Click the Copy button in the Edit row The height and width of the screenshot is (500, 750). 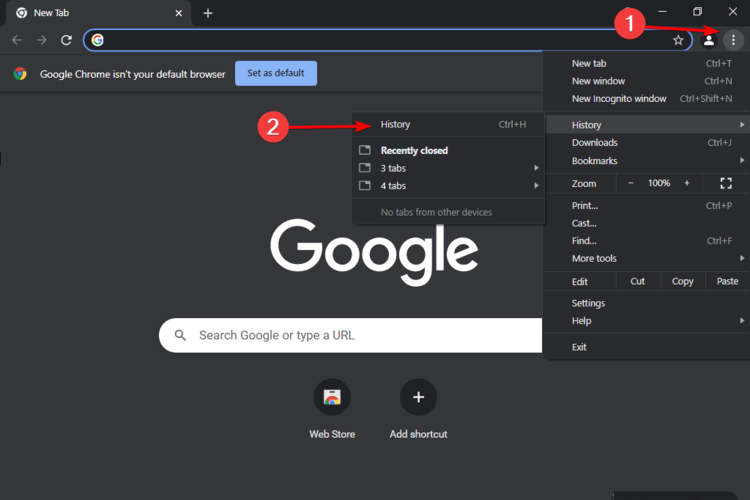point(683,281)
